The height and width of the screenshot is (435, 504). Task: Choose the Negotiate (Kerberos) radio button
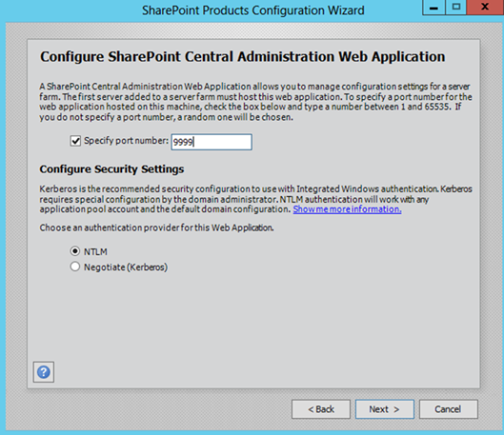[75, 267]
